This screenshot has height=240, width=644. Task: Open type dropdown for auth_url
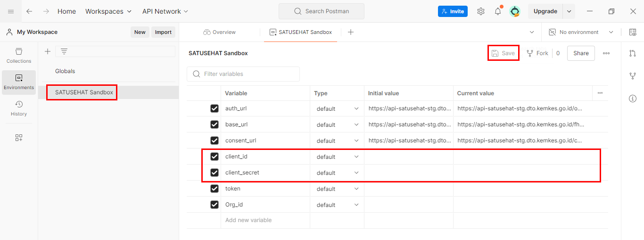pyautogui.click(x=337, y=108)
